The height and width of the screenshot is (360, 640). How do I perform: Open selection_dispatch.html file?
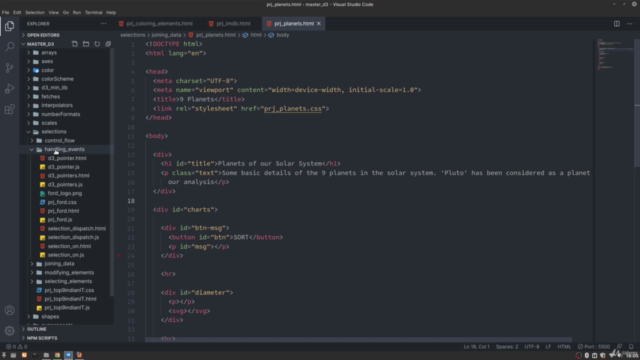pos(76,229)
